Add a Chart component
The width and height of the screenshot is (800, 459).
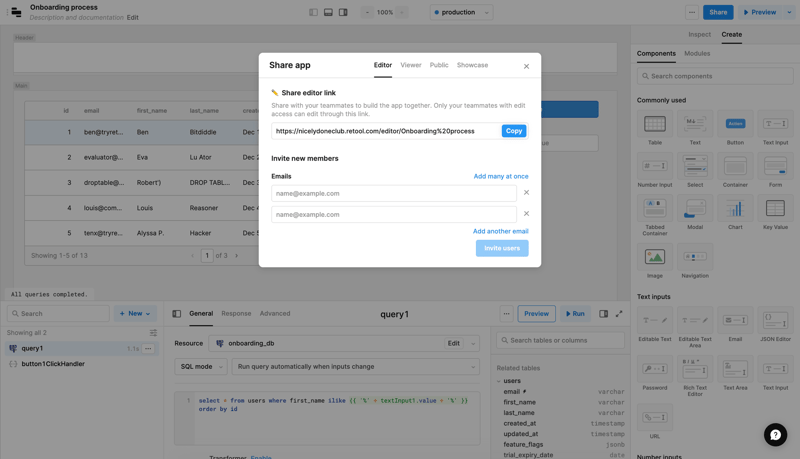tap(735, 213)
